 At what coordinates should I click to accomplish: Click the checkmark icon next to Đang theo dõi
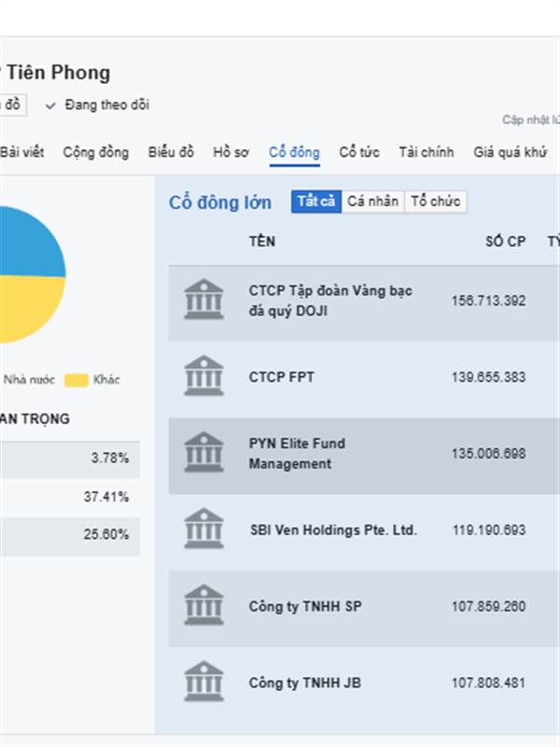pos(50,106)
